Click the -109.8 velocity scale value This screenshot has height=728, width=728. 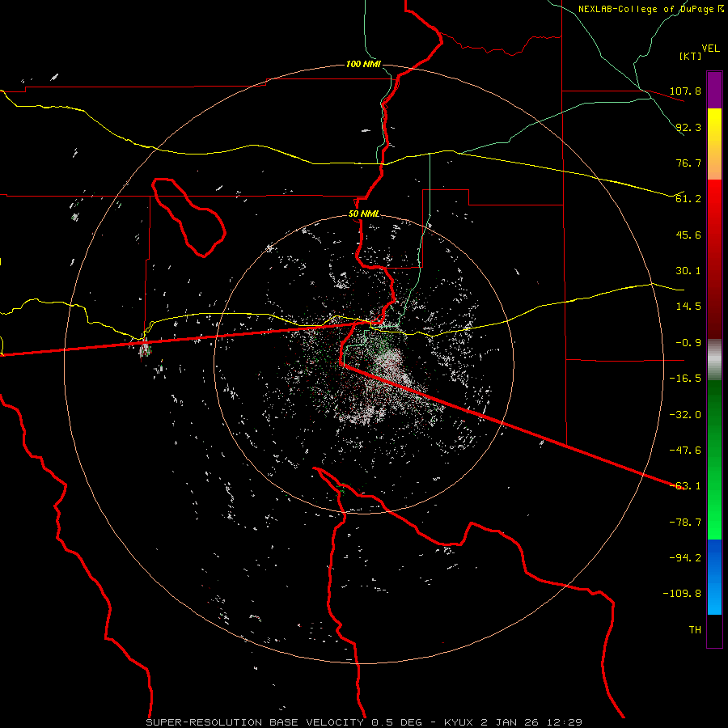(682, 594)
